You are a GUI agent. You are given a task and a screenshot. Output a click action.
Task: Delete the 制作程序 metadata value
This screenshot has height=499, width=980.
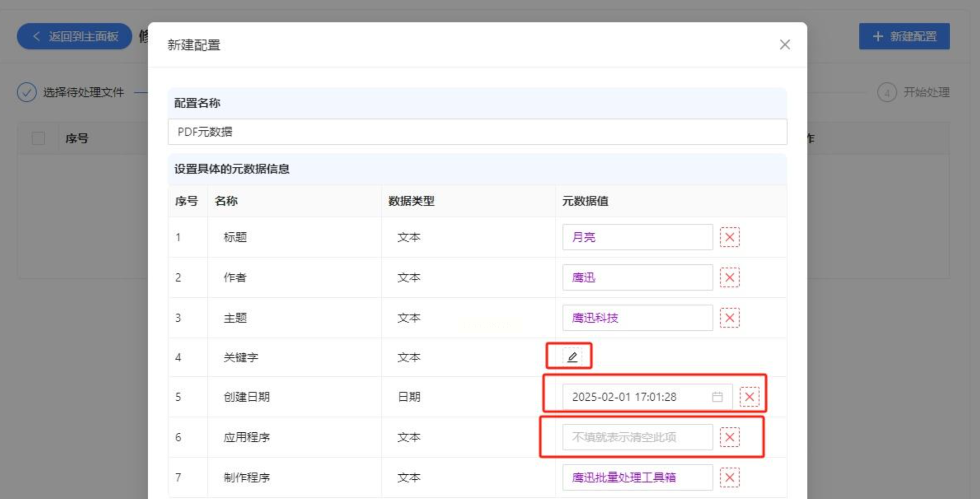pos(729,478)
